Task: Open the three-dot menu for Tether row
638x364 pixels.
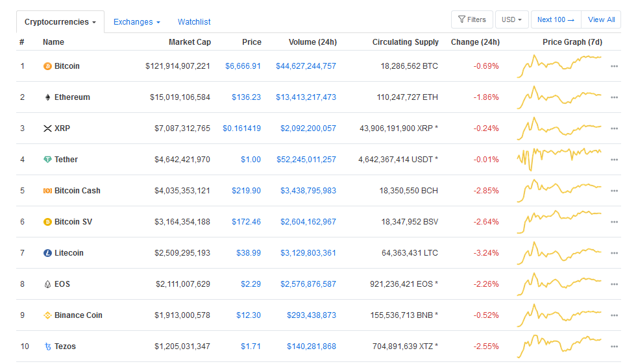Action: 614,160
